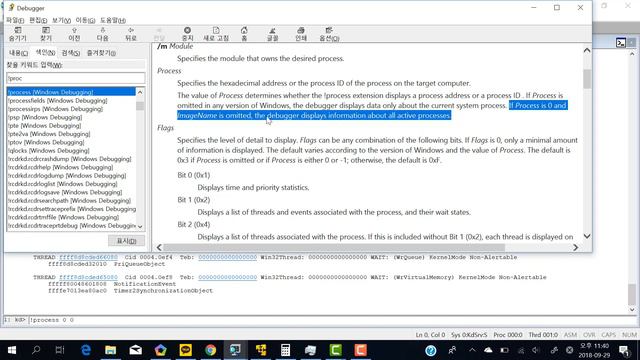Switch to the Index (색인) tab
640x360 pixels.
[45, 52]
